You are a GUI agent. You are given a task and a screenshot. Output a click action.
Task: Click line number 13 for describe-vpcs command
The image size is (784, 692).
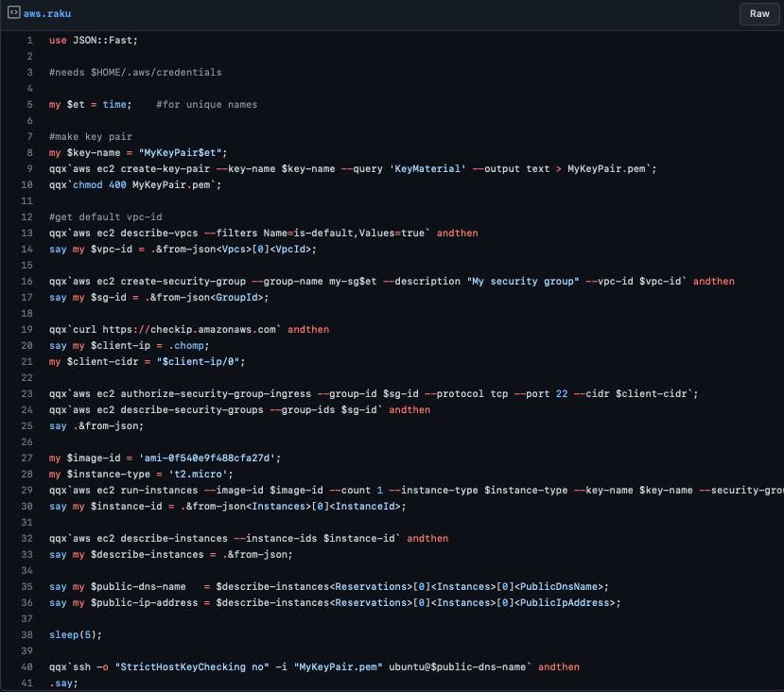tap(29, 233)
